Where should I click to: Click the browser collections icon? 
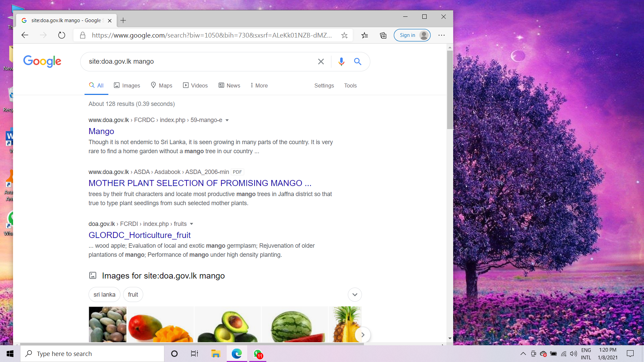pyautogui.click(x=383, y=35)
